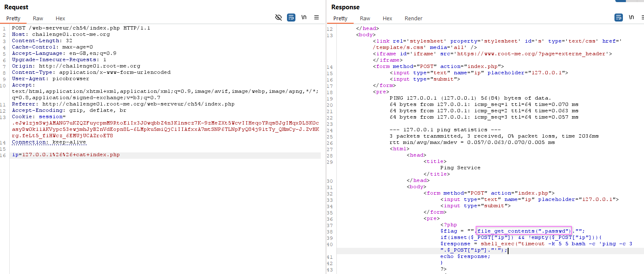
Task: Click the input type="submit" line on response line 16
Action: pos(425,79)
